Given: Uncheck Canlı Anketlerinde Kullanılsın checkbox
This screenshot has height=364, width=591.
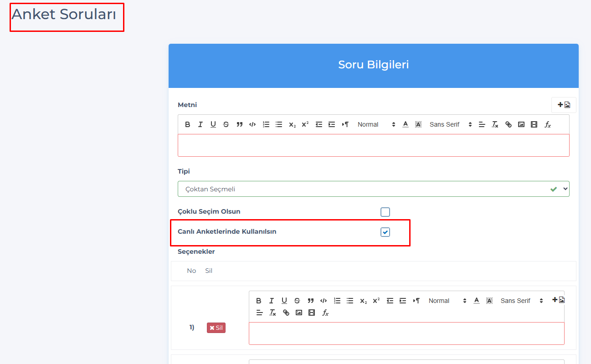Looking at the screenshot, I should [x=385, y=232].
